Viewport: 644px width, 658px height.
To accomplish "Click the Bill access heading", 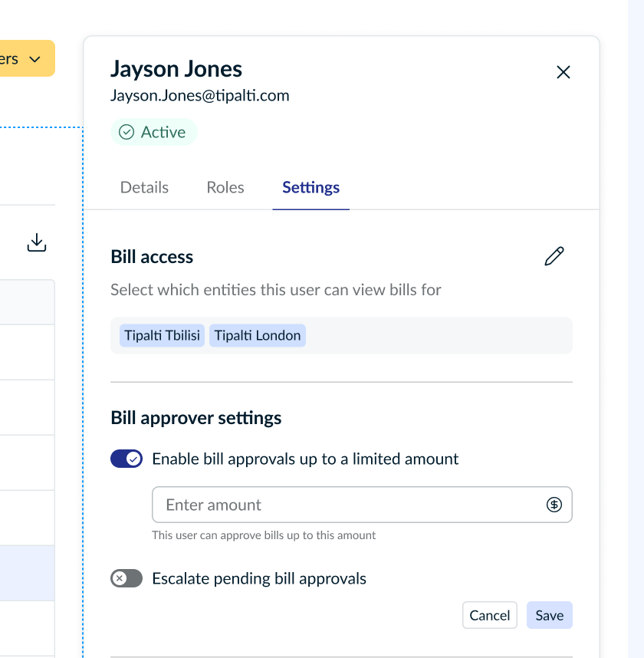I will tap(152, 256).
